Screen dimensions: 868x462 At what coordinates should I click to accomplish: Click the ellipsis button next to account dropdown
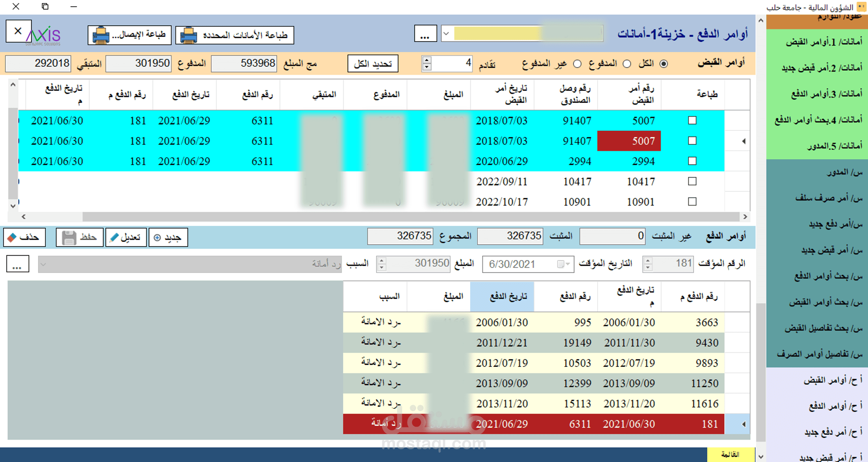pos(425,34)
